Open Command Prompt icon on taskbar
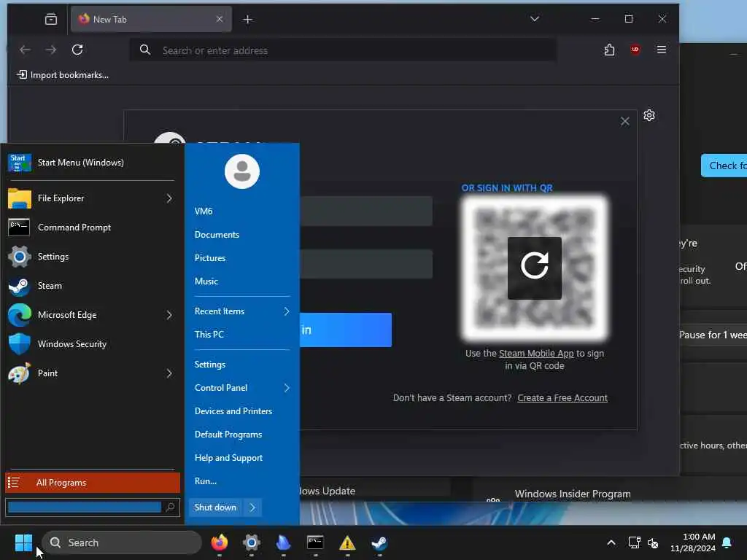 tap(315, 542)
